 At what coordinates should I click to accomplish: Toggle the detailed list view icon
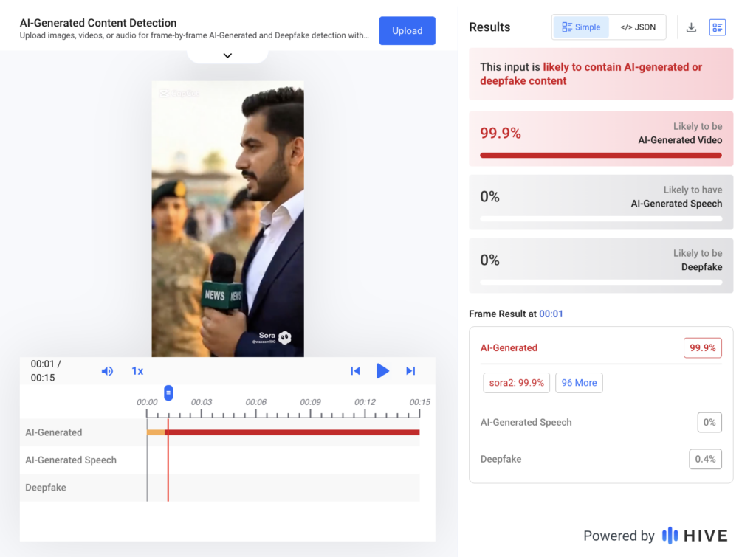[717, 27]
